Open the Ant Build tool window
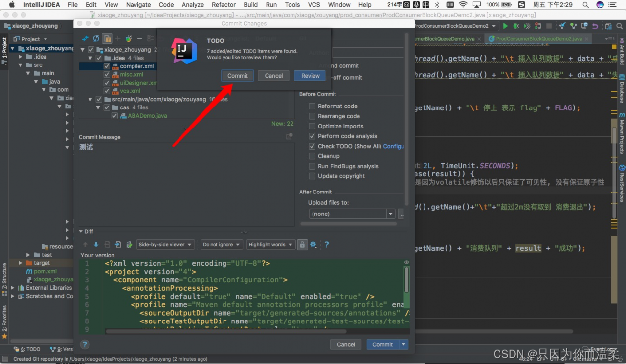This screenshot has width=626, height=364. [x=622, y=52]
